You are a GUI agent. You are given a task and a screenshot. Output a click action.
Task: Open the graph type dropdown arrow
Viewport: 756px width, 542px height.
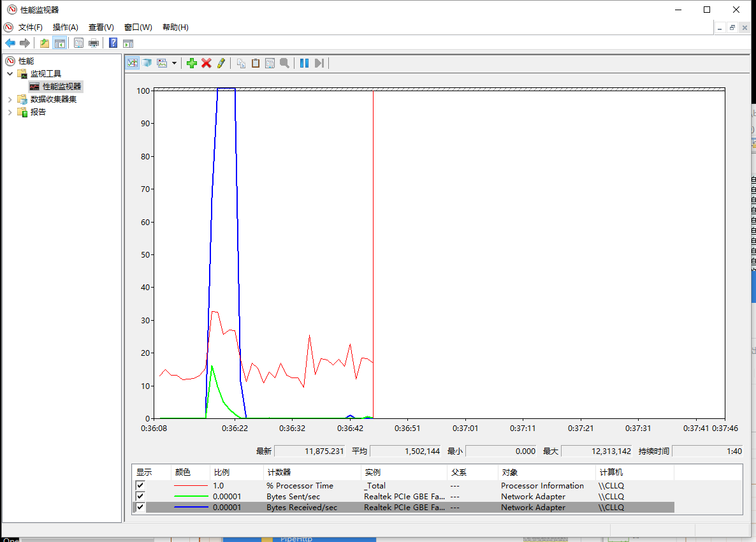tap(174, 63)
